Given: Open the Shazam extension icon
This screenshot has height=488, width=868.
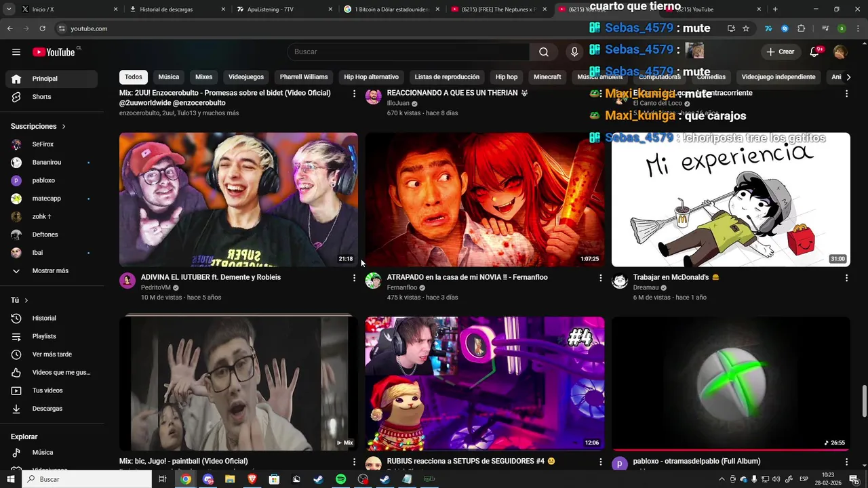Looking at the screenshot, I should [x=785, y=28].
